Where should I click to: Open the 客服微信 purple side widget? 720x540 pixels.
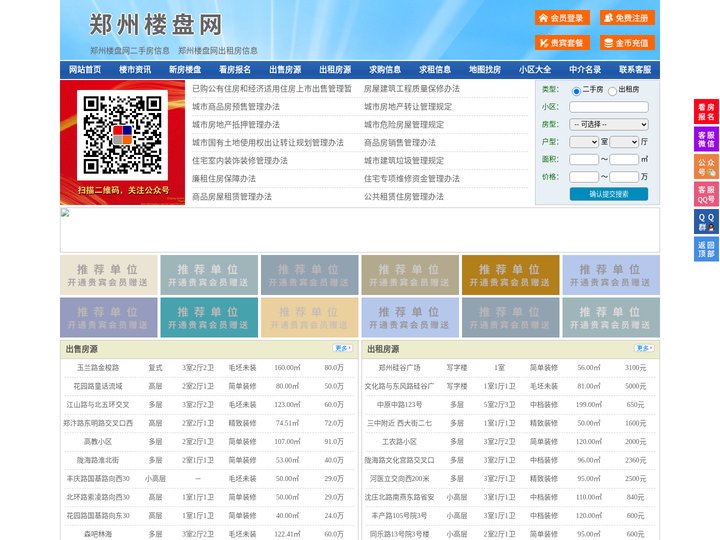tap(706, 139)
